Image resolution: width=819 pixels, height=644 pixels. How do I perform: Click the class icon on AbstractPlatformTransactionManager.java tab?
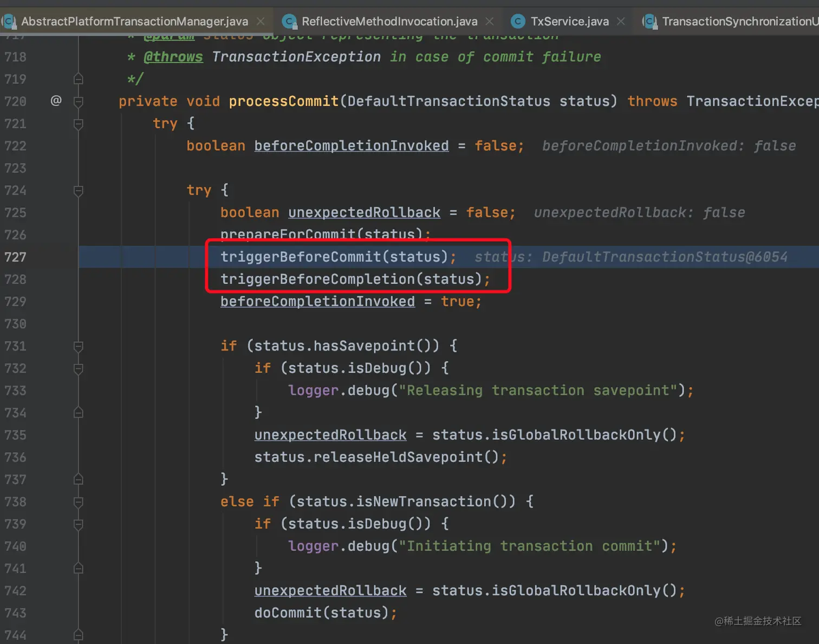click(9, 22)
